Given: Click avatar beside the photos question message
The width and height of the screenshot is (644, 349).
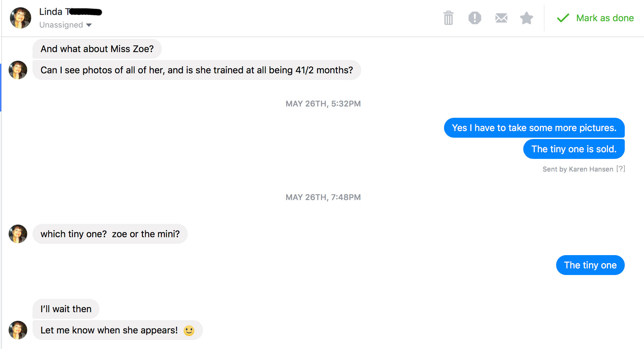Looking at the screenshot, I should [18, 70].
